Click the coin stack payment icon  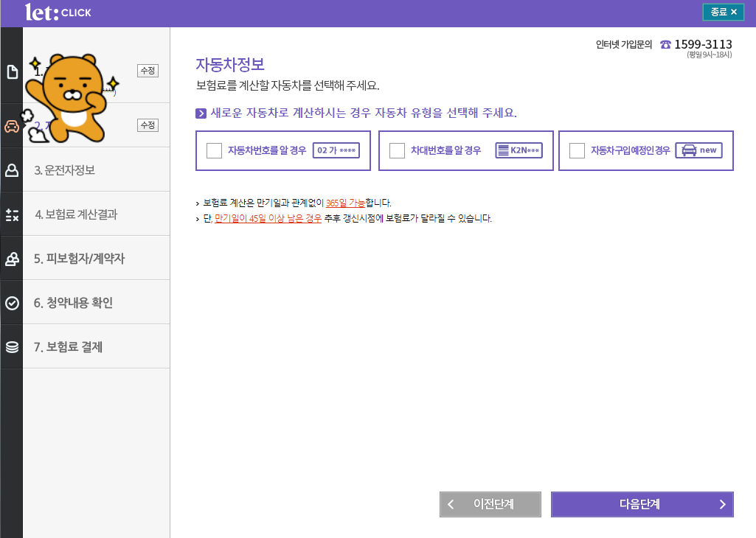[12, 347]
